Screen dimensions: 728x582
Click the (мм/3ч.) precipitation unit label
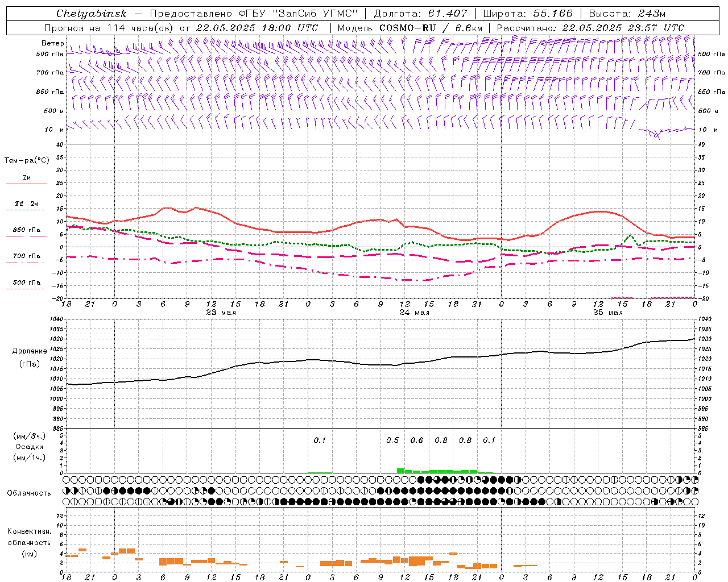point(30,436)
